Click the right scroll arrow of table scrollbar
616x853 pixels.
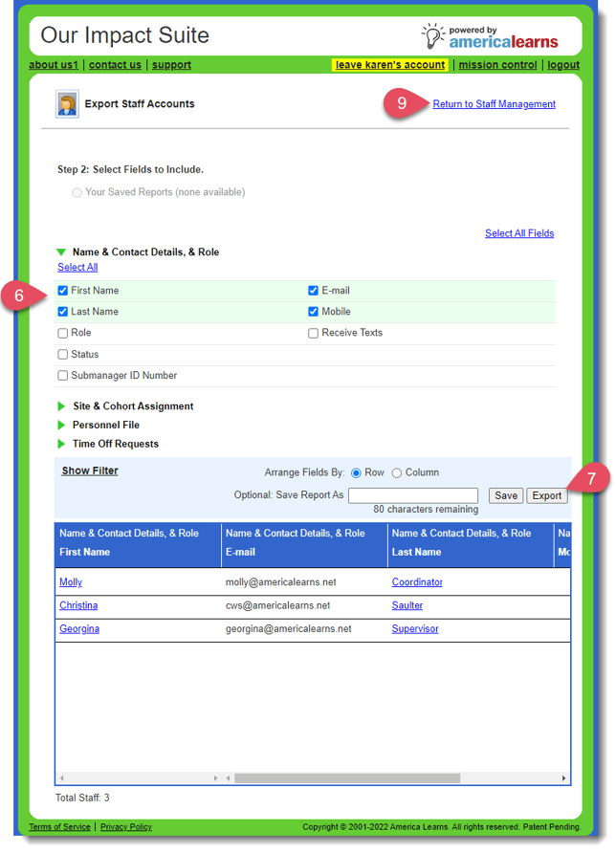(x=563, y=778)
